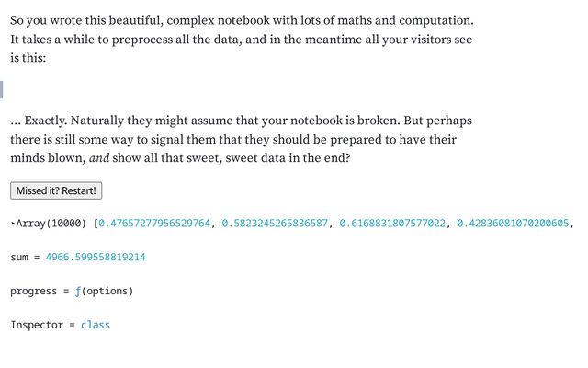Click array value 0.5823245265836587
Image resolution: width=588 pixels, height=368 pixels.
click(275, 224)
